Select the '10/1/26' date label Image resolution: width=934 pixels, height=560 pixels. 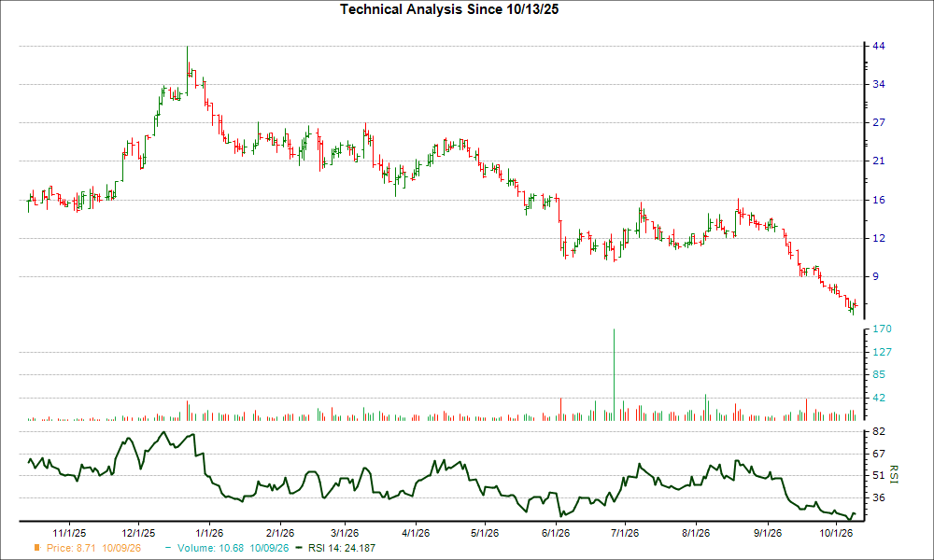(836, 533)
